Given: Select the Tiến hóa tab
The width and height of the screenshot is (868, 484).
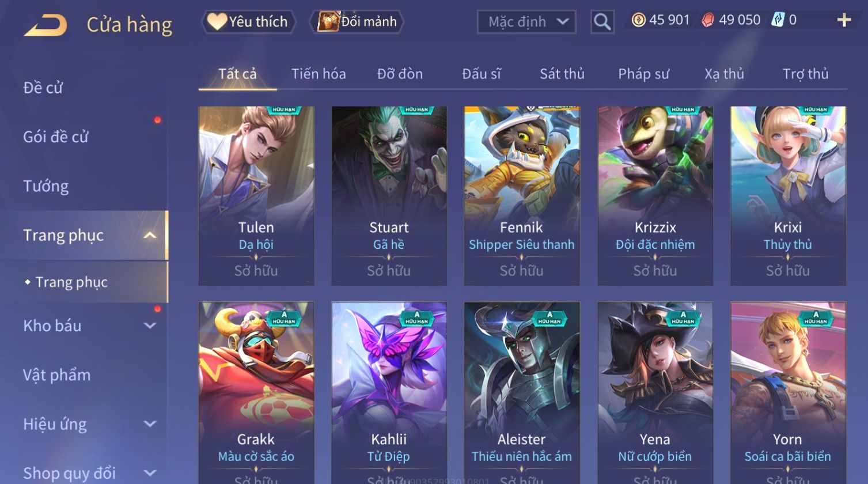Looking at the screenshot, I should (x=318, y=74).
